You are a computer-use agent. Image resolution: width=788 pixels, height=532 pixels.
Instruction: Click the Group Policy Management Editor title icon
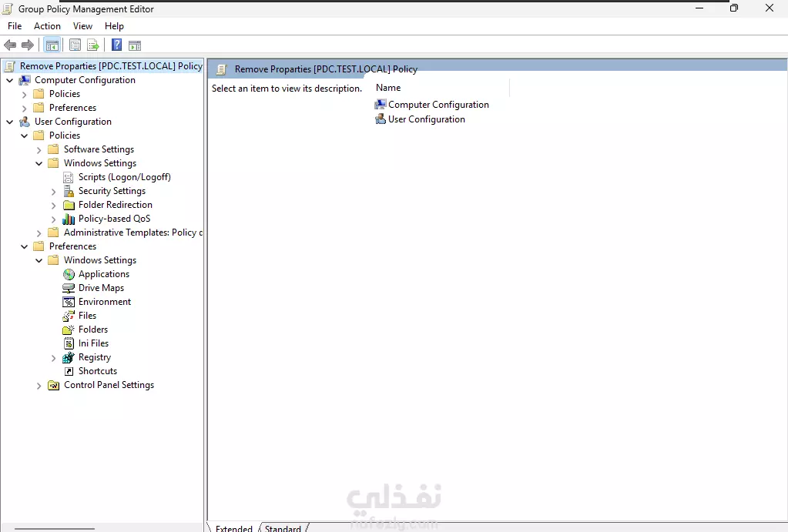8,8
